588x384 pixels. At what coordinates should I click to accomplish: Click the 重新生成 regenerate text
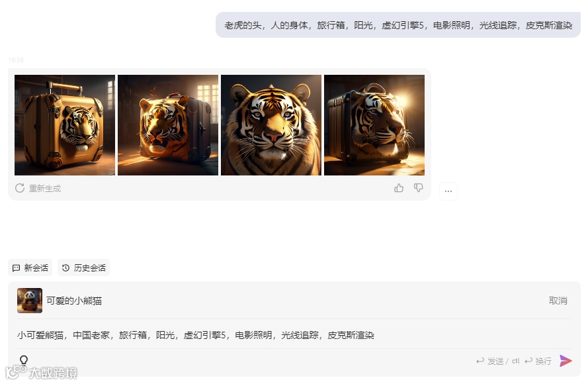45,189
